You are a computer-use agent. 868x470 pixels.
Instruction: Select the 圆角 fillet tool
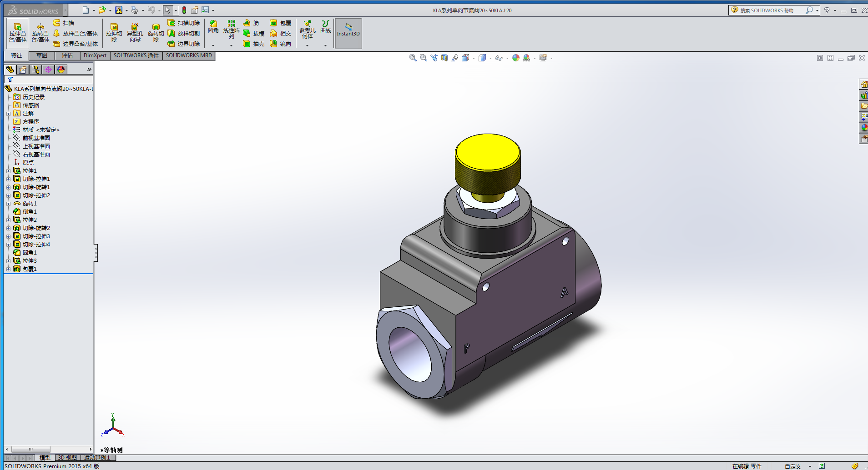(x=213, y=27)
